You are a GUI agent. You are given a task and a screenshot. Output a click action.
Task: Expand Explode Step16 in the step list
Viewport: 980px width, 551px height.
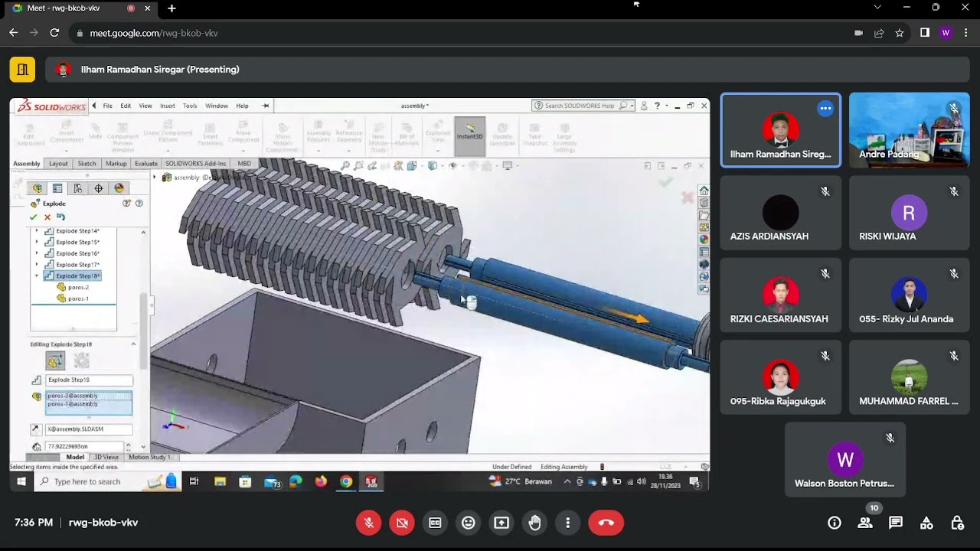[x=36, y=253]
